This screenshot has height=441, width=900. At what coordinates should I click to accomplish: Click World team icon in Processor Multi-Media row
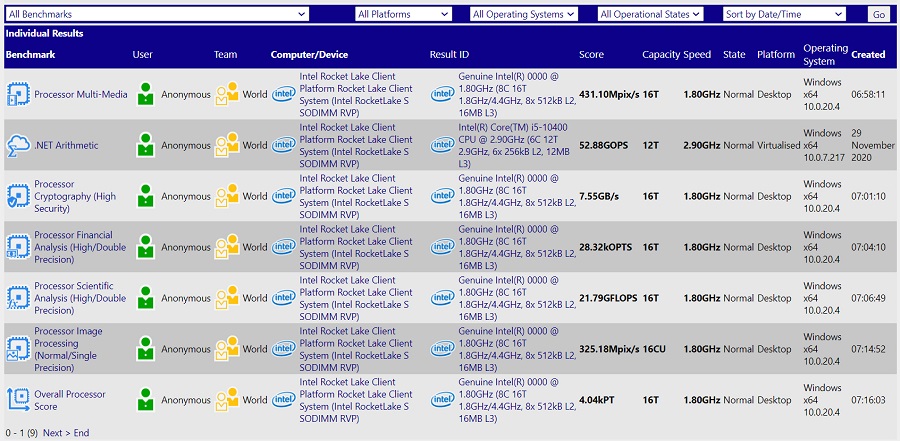click(227, 94)
